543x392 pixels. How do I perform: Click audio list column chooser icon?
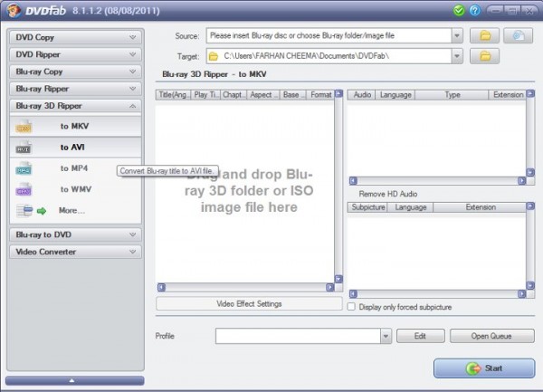click(x=530, y=93)
